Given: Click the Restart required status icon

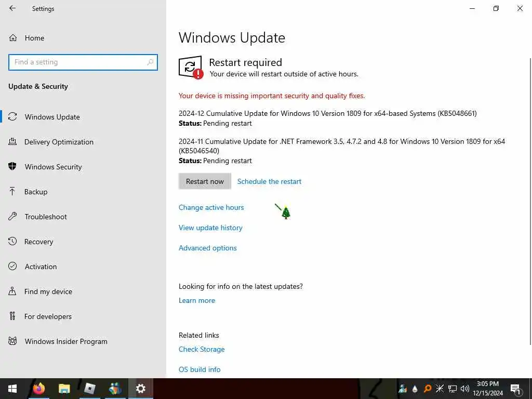Looking at the screenshot, I should (191, 67).
